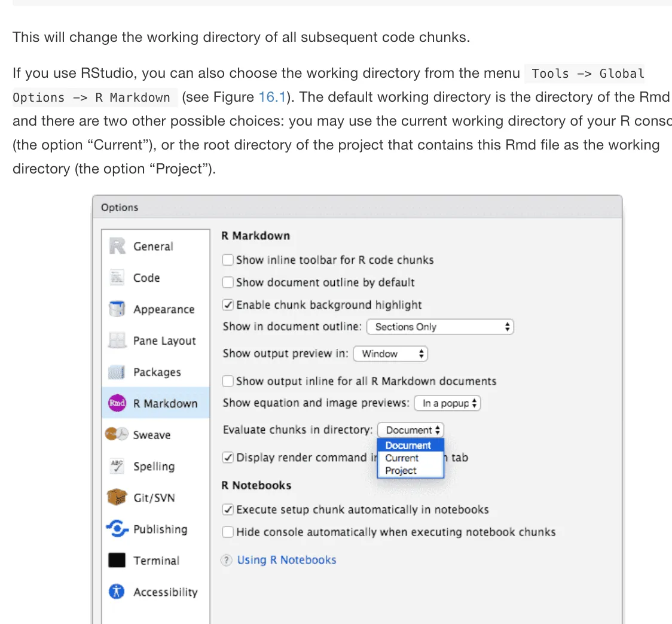
Task: Click the Code page icon
Action: point(117,278)
